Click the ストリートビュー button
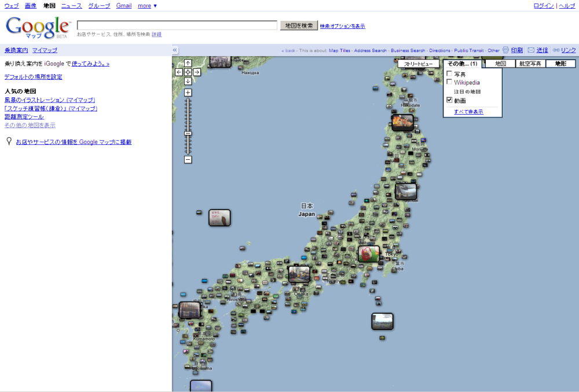The height and width of the screenshot is (392, 579). (419, 64)
